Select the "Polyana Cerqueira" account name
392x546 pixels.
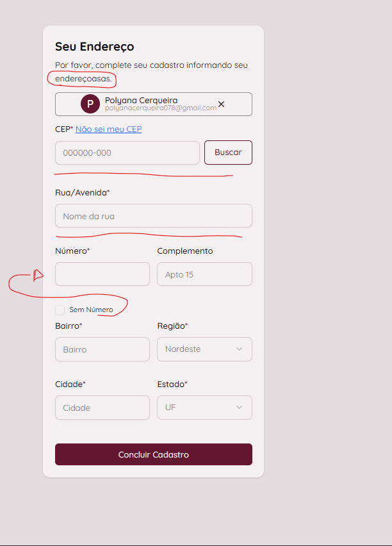pyautogui.click(x=141, y=100)
